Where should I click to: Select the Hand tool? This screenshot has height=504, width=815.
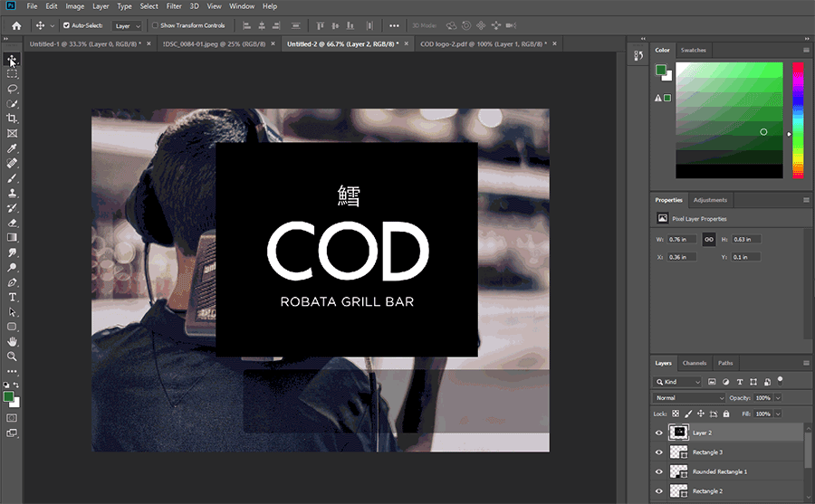(x=12, y=341)
